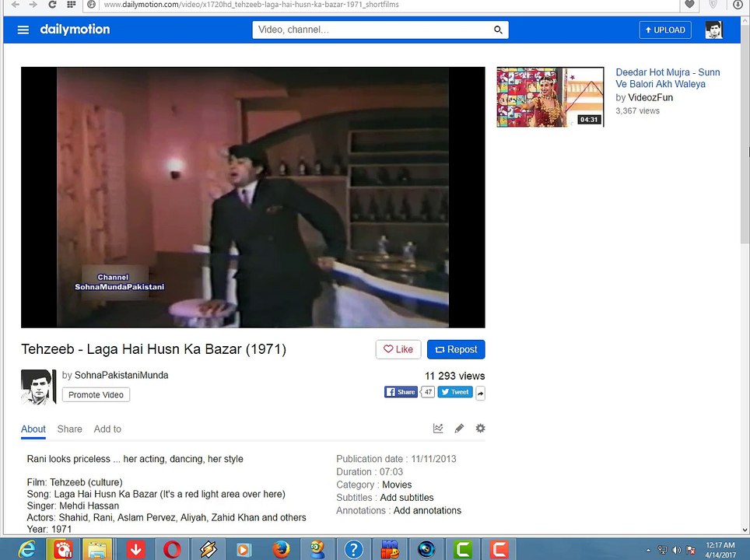Open the user profile avatar in header
750x560 pixels.
click(713, 30)
